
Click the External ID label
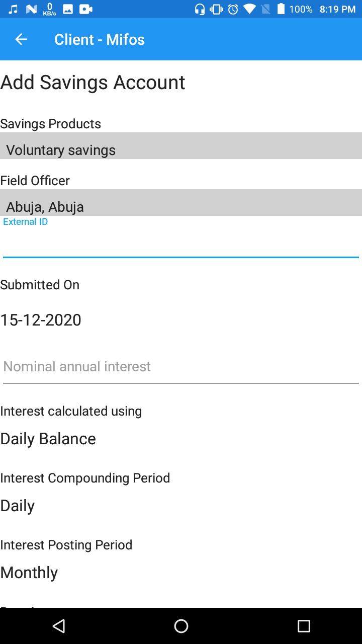coord(25,221)
